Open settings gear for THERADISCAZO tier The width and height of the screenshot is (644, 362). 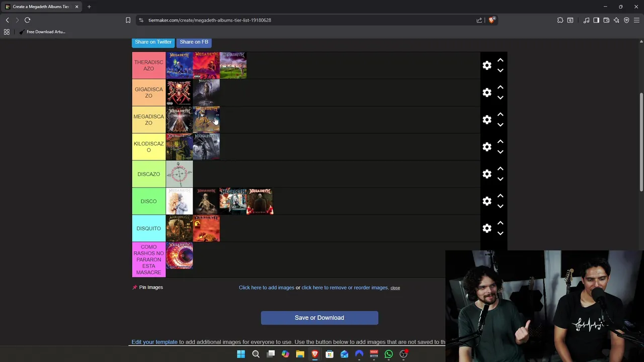[x=487, y=65]
